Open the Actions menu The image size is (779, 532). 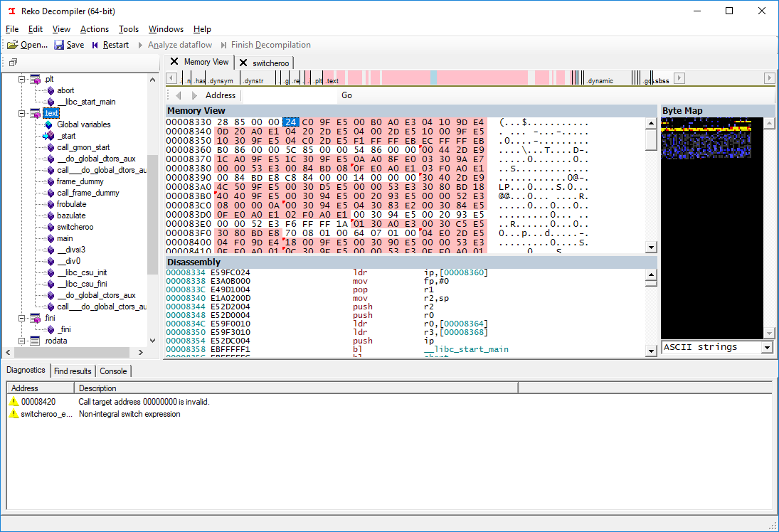(95, 29)
